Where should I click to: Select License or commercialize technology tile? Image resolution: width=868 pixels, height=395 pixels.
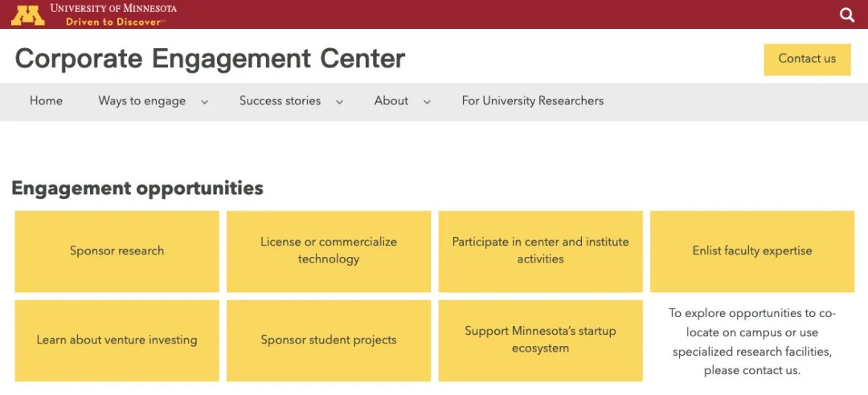pos(329,251)
